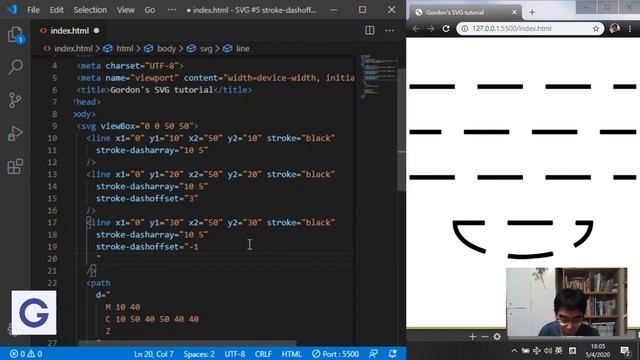Close the Gordon's SVG tutorial tab
Image resolution: width=640 pixels, height=360 pixels.
[514, 12]
